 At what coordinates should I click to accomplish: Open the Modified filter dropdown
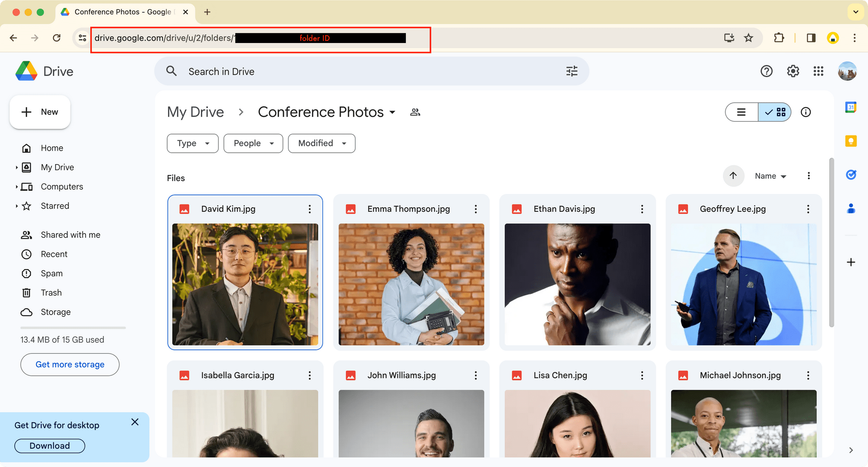coord(321,143)
